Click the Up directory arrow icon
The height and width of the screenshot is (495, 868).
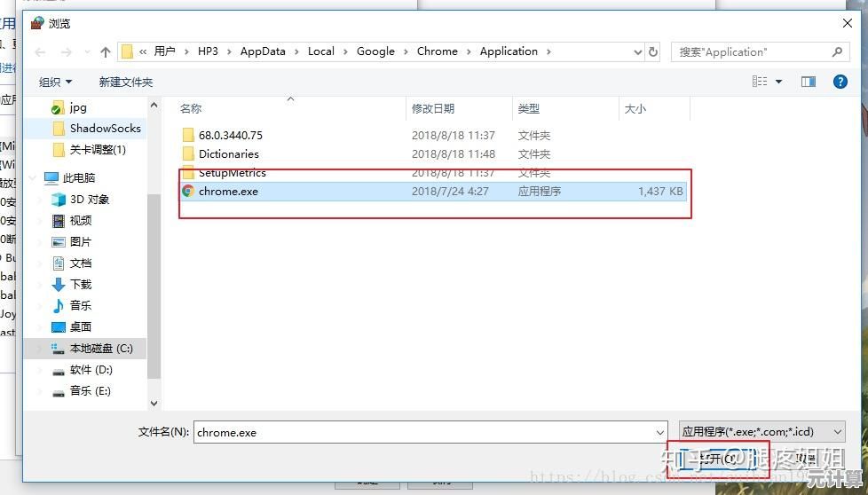tap(106, 52)
